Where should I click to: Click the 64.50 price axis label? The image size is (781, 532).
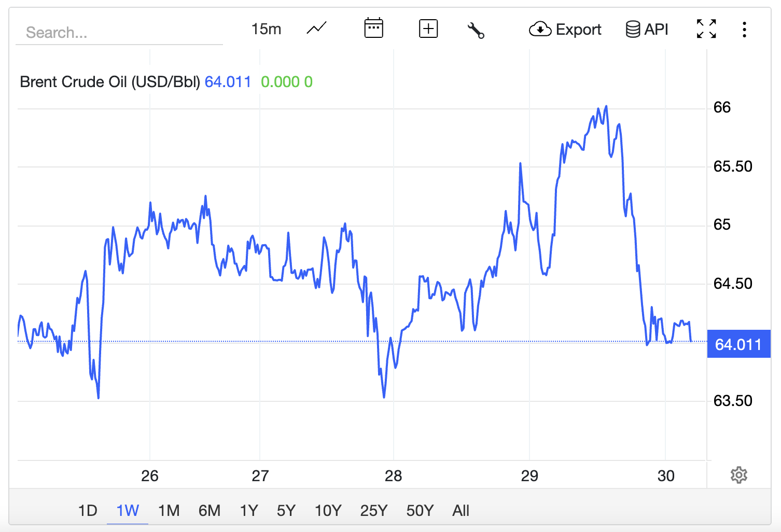[x=733, y=284]
